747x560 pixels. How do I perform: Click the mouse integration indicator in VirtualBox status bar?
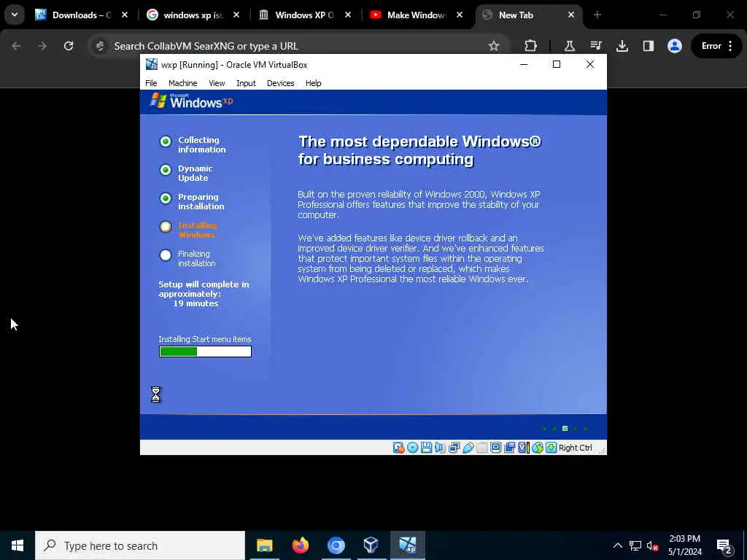click(x=538, y=448)
